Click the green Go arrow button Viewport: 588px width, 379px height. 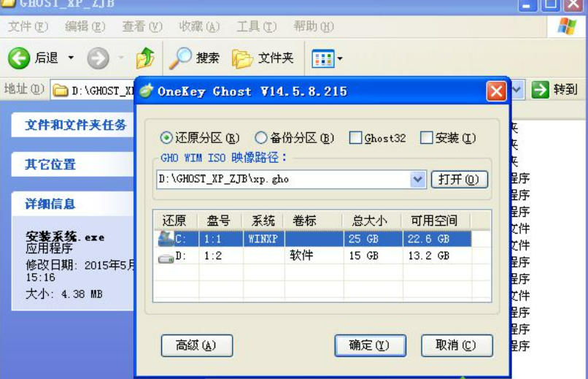pyautogui.click(x=540, y=90)
